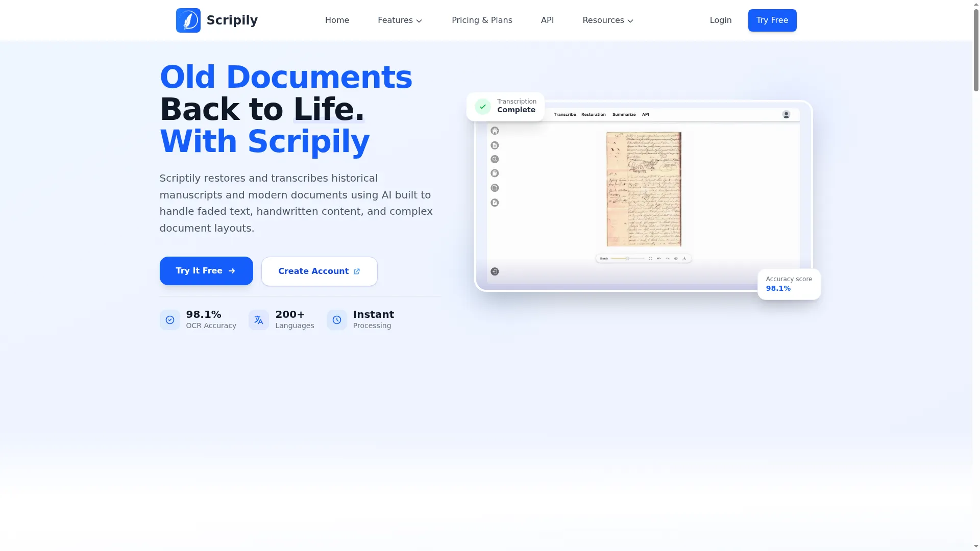Click the Accuracy score 98.1% badge
Viewport: 980px width, 551px height.
coord(789,284)
